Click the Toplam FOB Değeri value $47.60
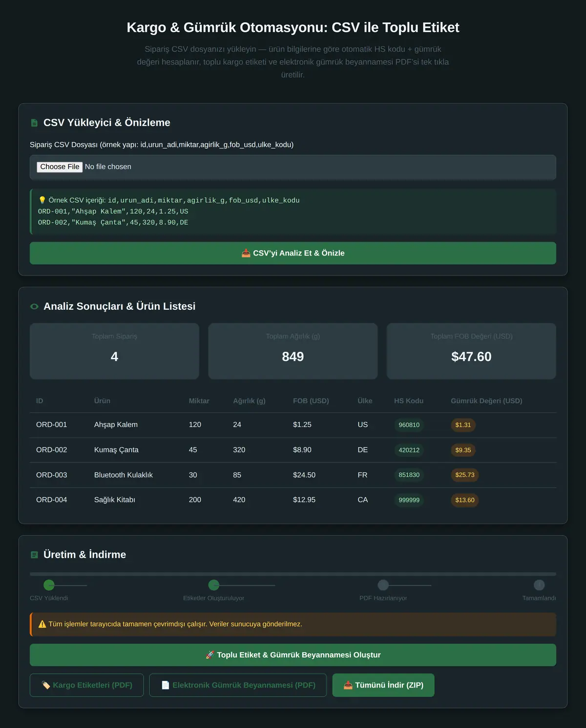 (x=471, y=357)
